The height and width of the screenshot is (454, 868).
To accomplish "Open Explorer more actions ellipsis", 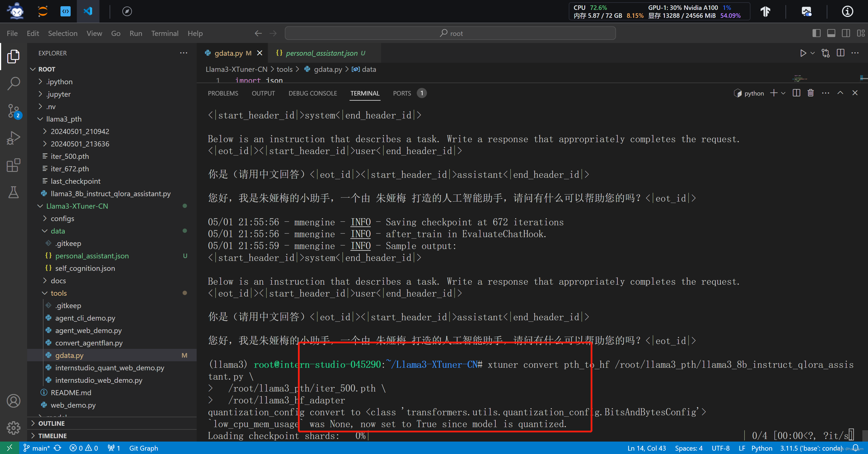I will click(x=184, y=53).
